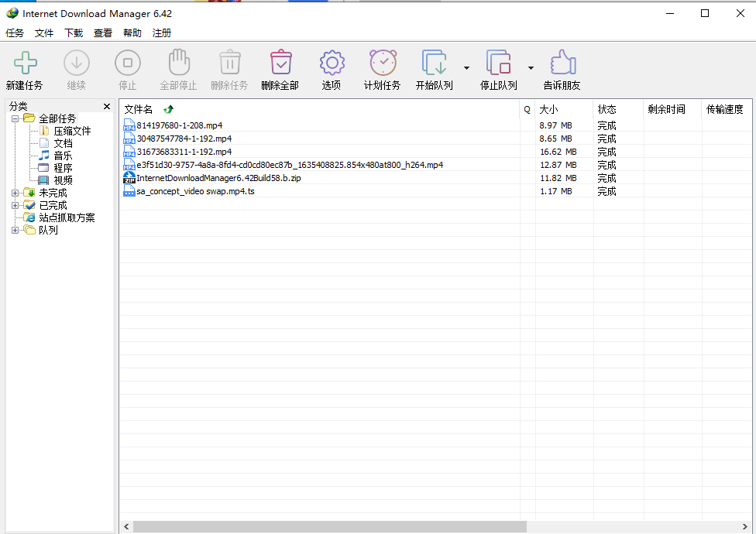Select sa_concept_video swap.mp4.ts file
Screen dimensions: 756x534
coord(195,191)
